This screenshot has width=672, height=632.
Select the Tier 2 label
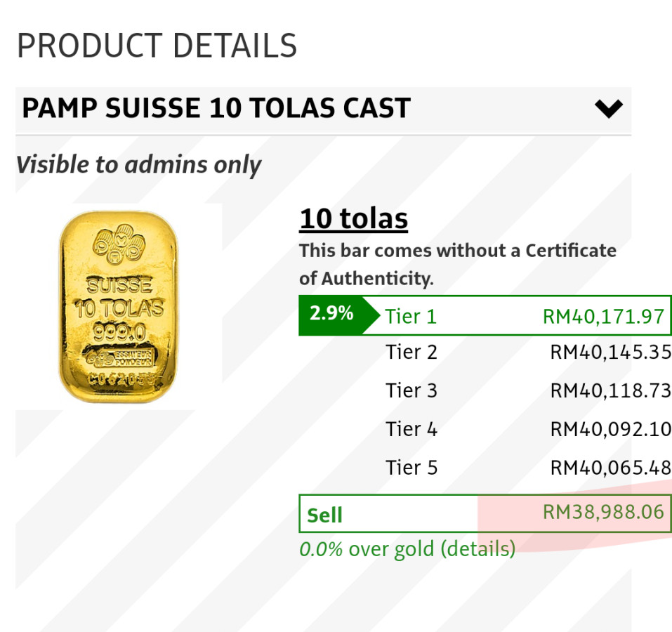point(411,351)
